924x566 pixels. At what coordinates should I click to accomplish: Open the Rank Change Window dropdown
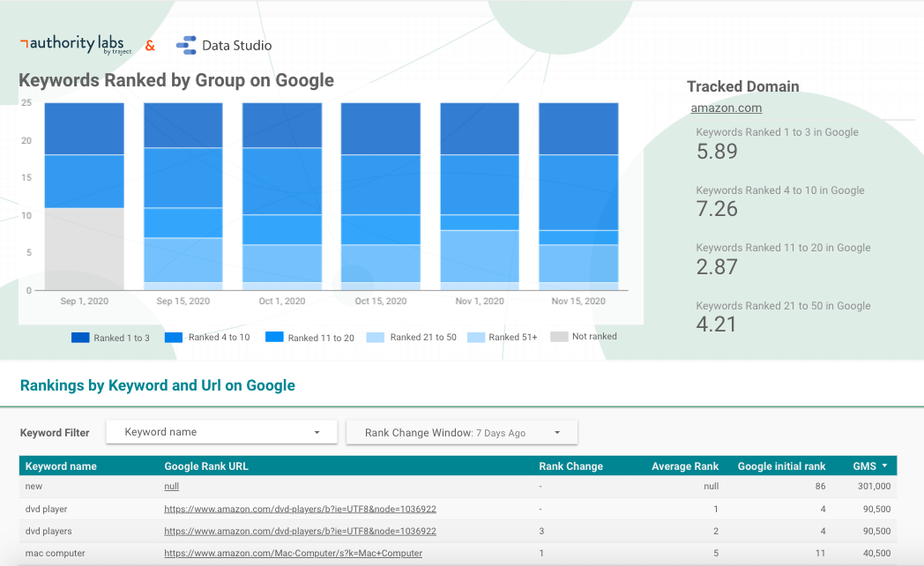(x=462, y=432)
